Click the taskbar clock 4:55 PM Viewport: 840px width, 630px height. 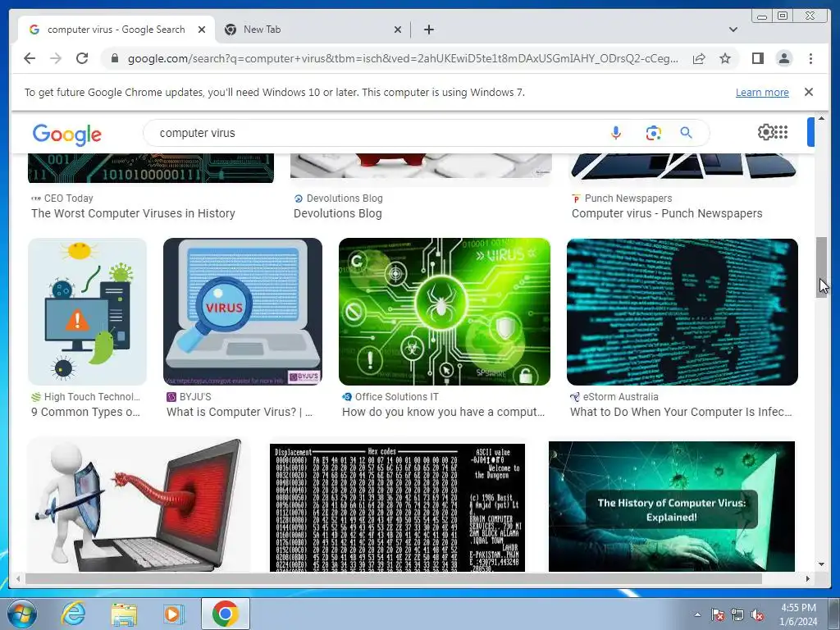point(798,614)
